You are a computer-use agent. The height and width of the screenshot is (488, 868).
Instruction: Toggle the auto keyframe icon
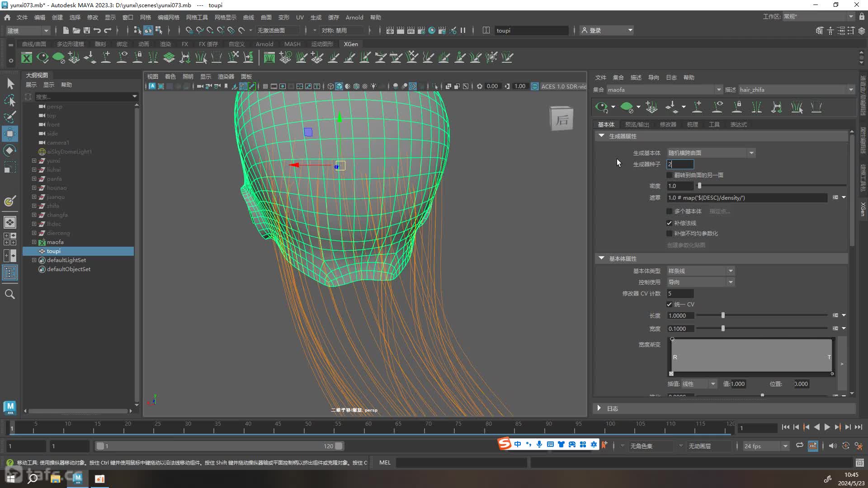[845, 446]
